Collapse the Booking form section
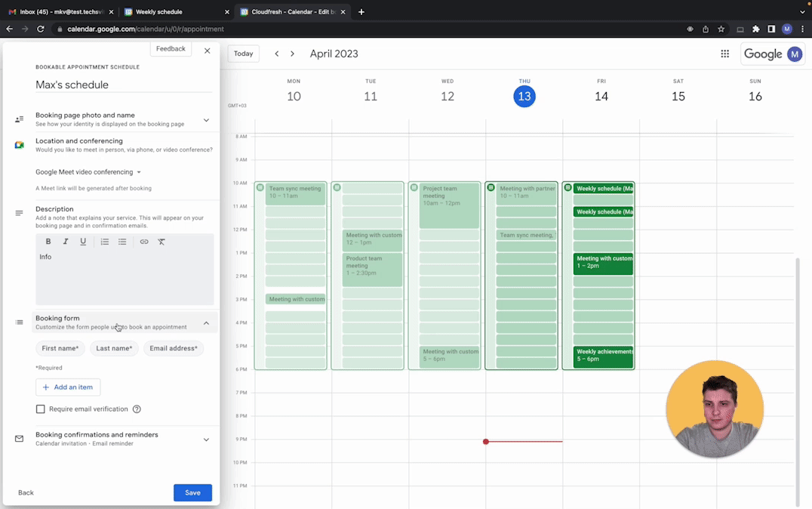 tap(206, 323)
